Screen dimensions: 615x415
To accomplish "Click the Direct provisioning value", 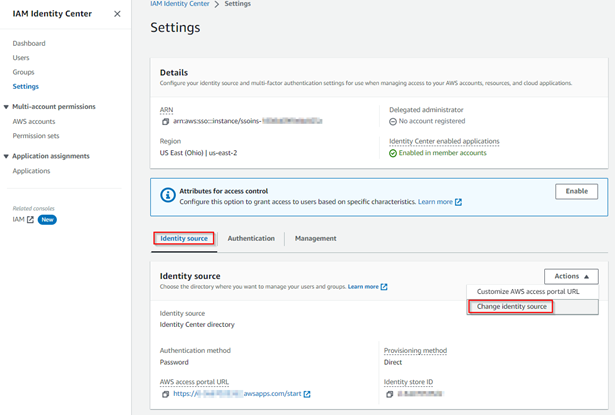I will pyautogui.click(x=393, y=362).
